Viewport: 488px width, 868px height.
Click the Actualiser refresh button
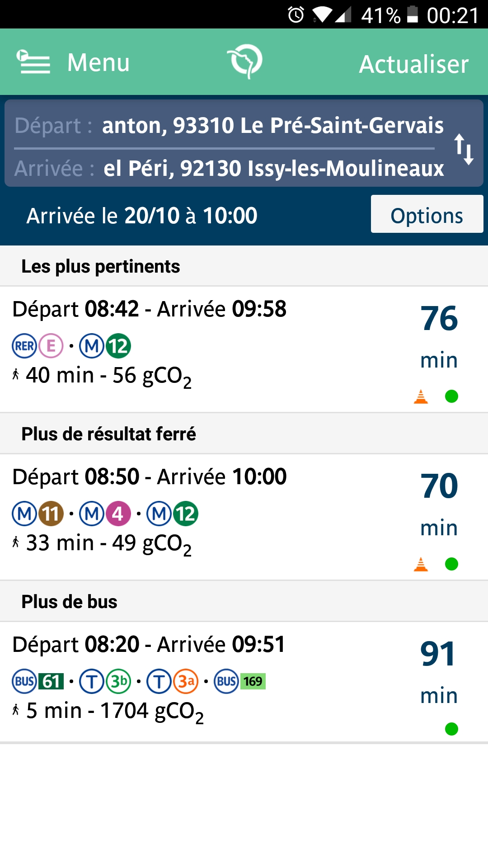[413, 64]
